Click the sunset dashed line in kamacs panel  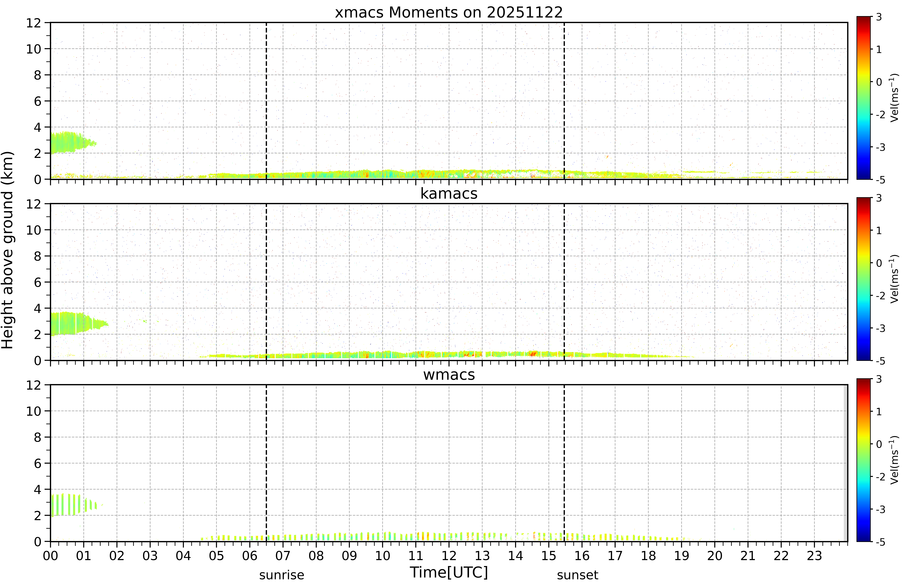coord(564,282)
